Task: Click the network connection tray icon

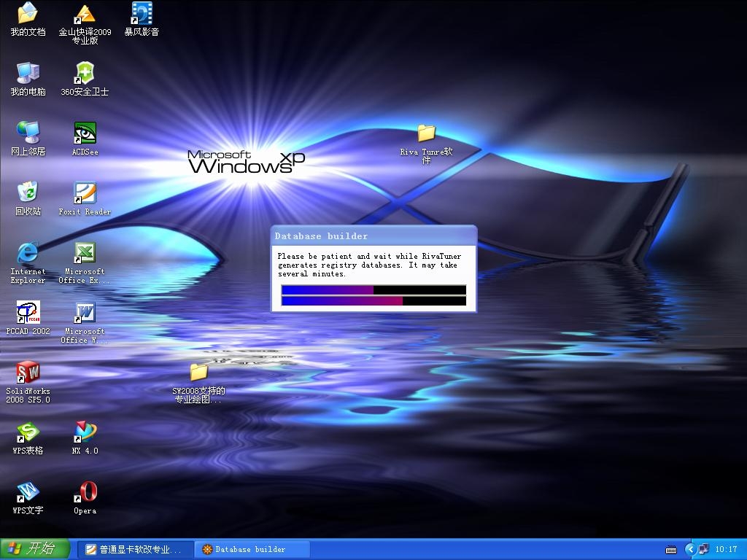Action: tap(703, 550)
